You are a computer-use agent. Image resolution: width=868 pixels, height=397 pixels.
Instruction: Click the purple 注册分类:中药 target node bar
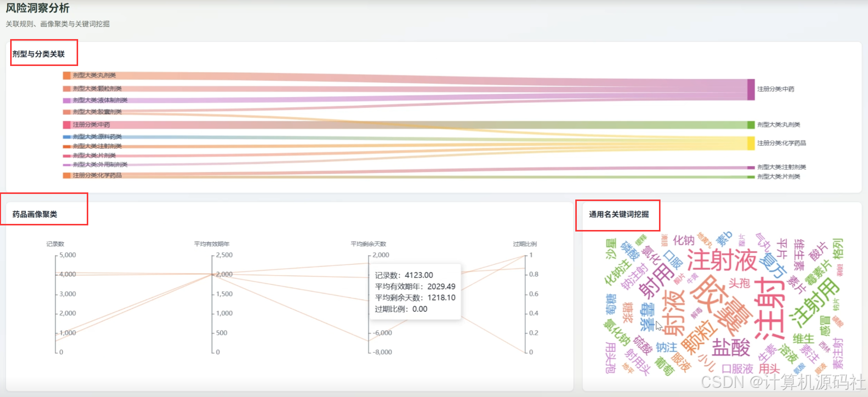(x=751, y=89)
